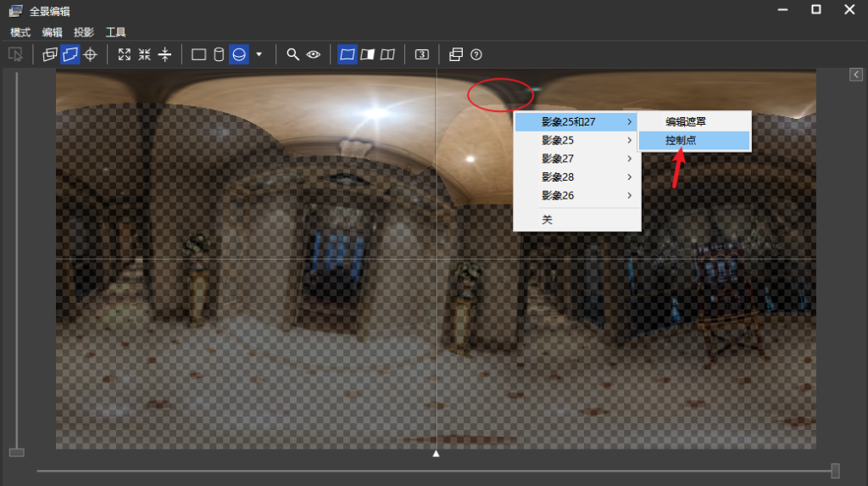Choose the set center point crosshair tool
The image size is (868, 486).
tap(90, 54)
